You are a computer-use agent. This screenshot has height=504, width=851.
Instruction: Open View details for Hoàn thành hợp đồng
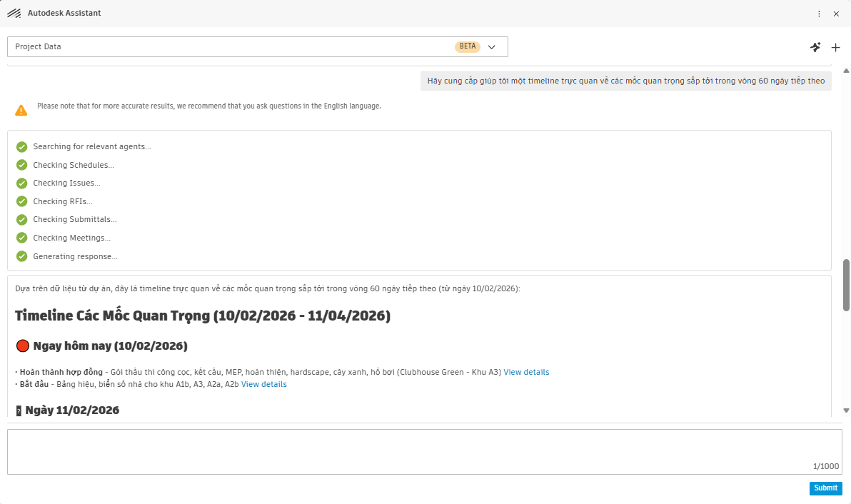pyautogui.click(x=526, y=372)
